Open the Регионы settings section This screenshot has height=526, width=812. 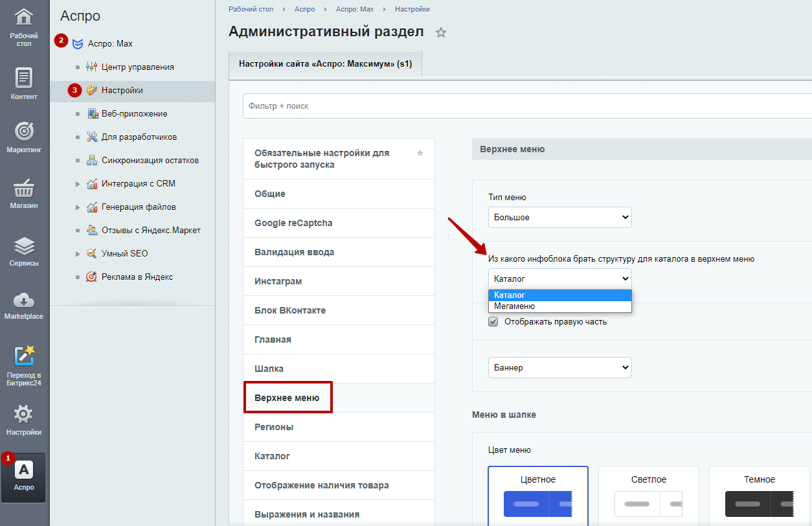click(339, 427)
